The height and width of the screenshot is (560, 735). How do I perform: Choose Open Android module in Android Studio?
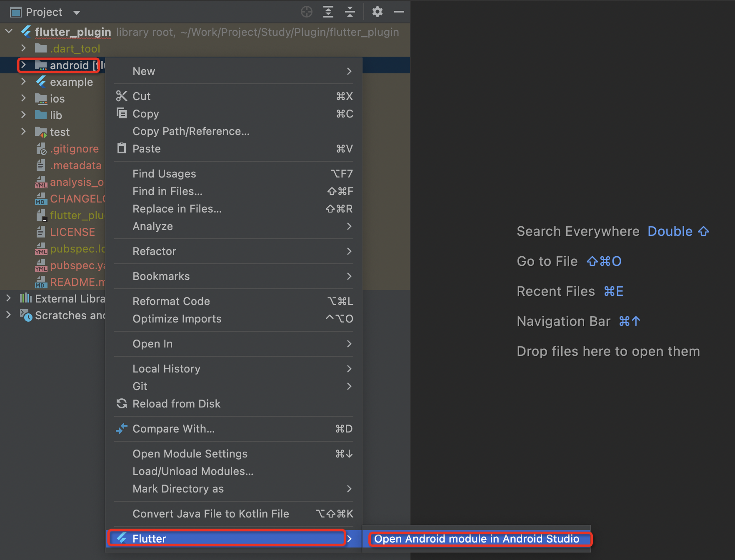tap(477, 539)
